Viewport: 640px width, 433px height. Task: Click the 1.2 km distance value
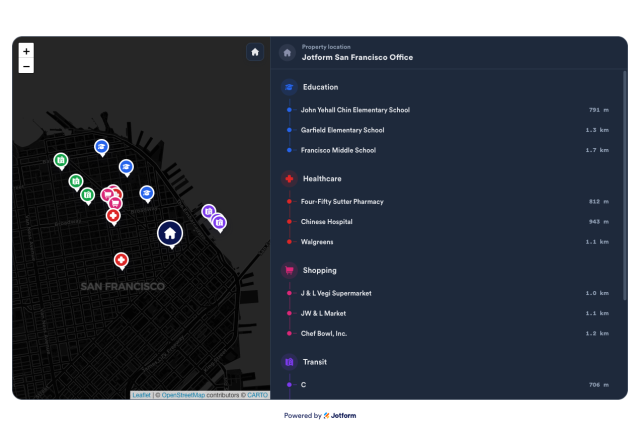(x=597, y=333)
